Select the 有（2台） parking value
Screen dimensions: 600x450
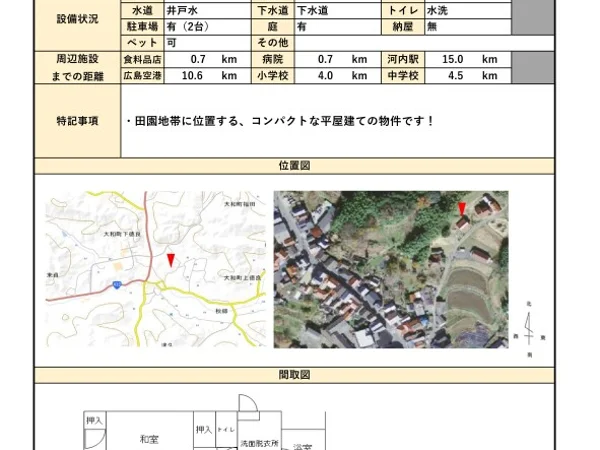coord(188,27)
